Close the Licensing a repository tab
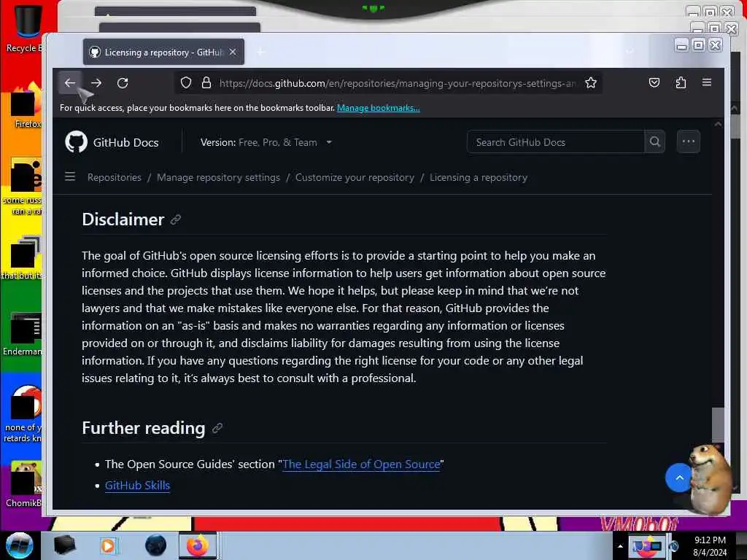This screenshot has width=747, height=560. coord(233,52)
